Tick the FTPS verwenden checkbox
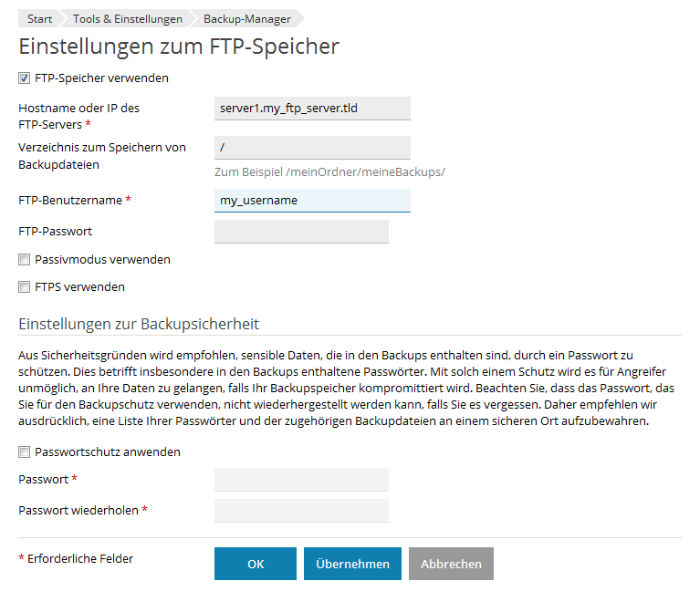This screenshot has width=700, height=602. click(24, 287)
